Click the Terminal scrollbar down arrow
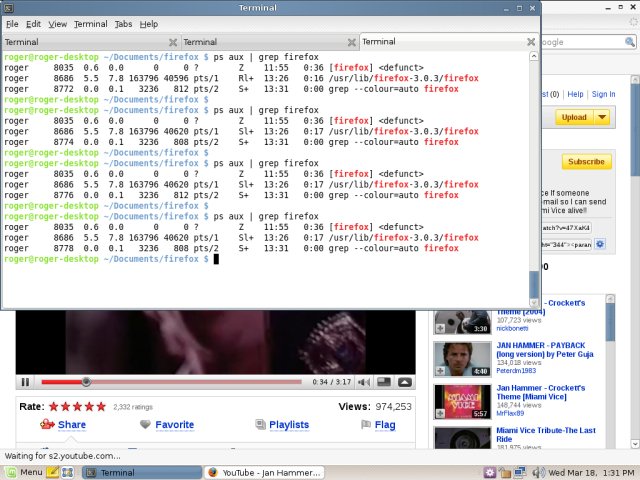Image resolution: width=640 pixels, height=480 pixels. (x=534, y=302)
